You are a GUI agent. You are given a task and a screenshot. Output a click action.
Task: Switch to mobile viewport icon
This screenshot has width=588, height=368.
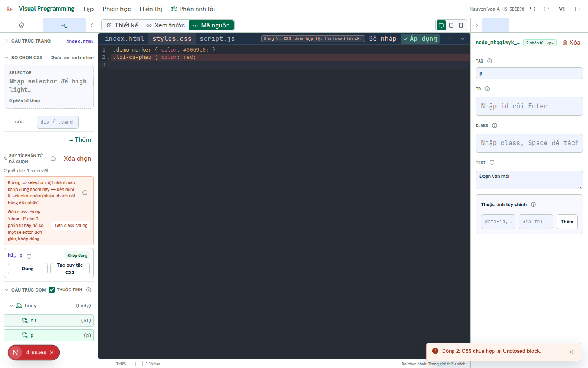[461, 25]
